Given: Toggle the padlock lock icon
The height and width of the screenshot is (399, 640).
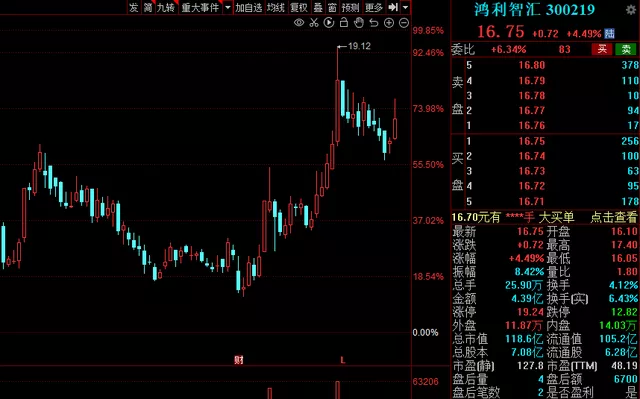Looking at the screenshot, I should coord(344,22).
